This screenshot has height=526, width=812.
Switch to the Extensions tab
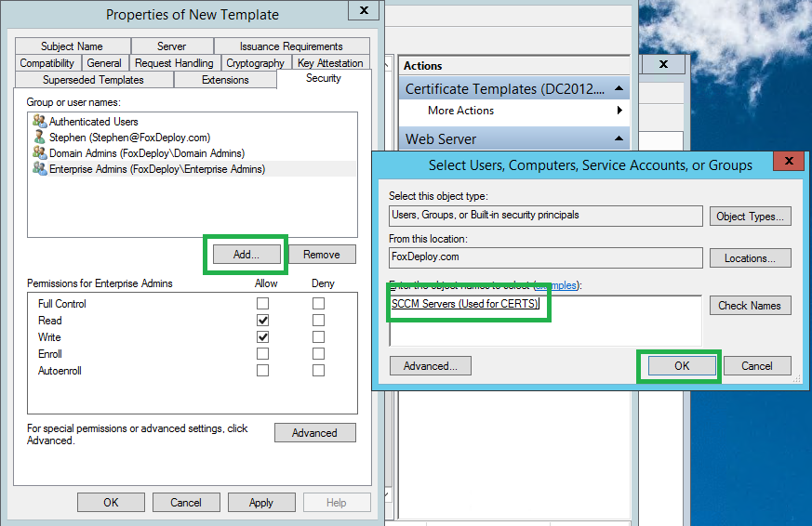pyautogui.click(x=225, y=80)
